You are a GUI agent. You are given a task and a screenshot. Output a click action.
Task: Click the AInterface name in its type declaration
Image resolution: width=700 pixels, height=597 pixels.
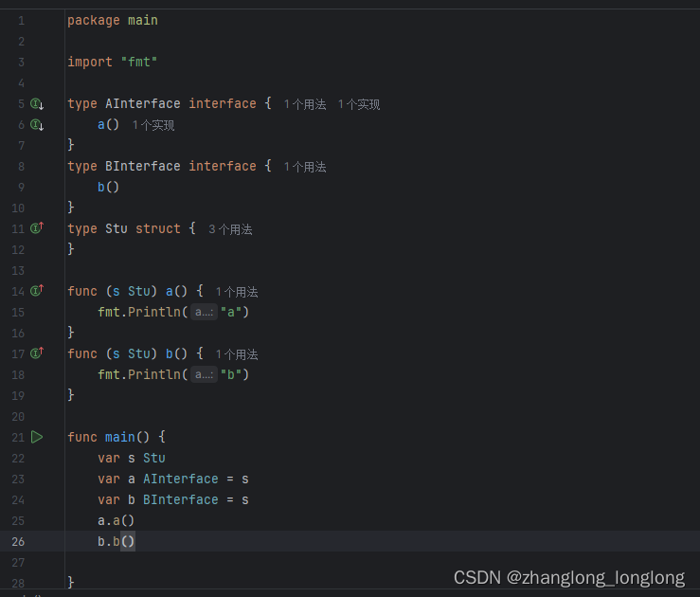143,103
